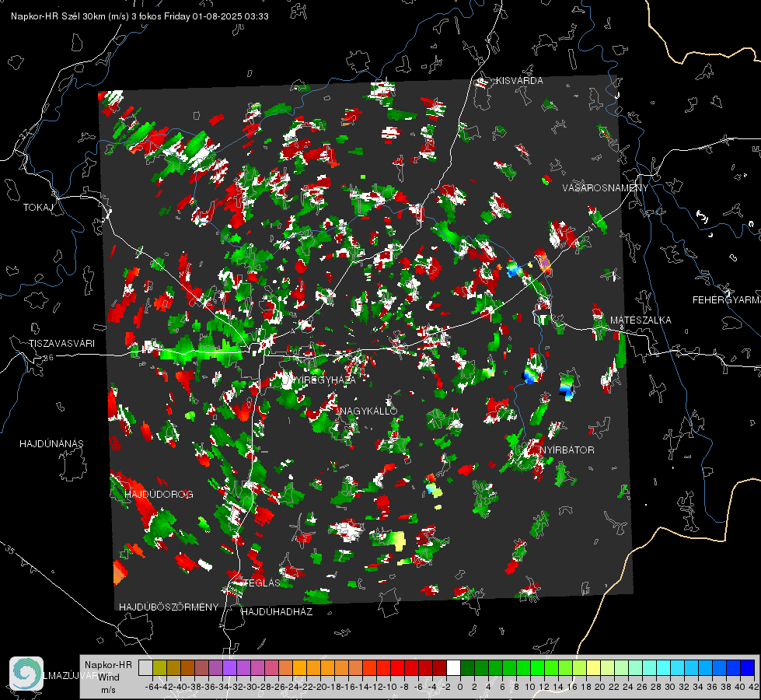Click the KISVÁRDA city label
The width and height of the screenshot is (761, 700).
(x=519, y=81)
